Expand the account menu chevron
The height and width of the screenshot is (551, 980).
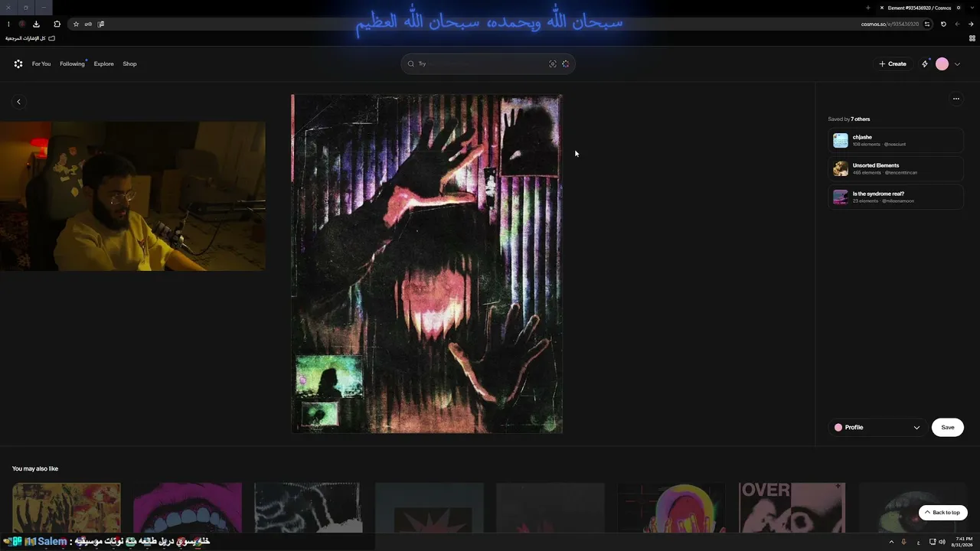[x=957, y=64]
